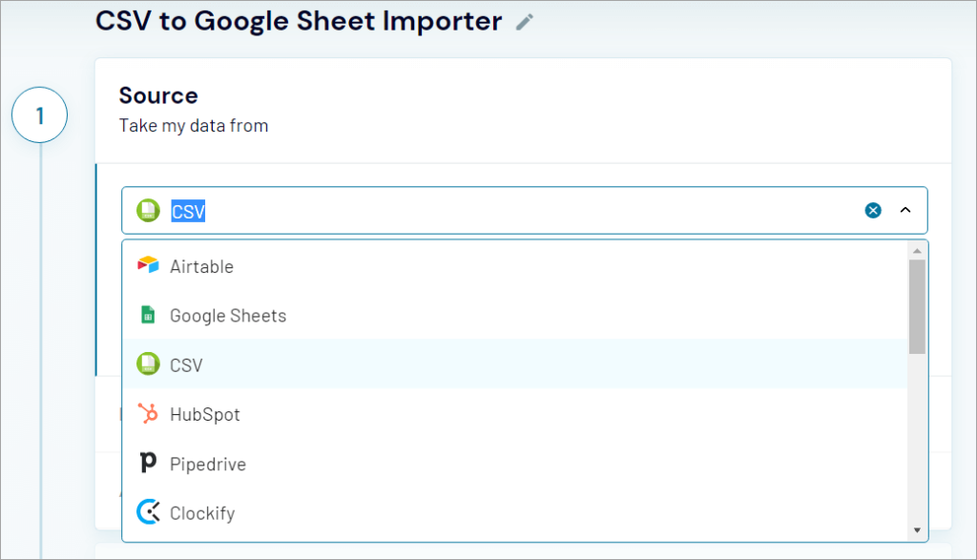Click the CSV icon inside the source field
Image resolution: width=977 pixels, height=560 pixels.
pyautogui.click(x=148, y=210)
